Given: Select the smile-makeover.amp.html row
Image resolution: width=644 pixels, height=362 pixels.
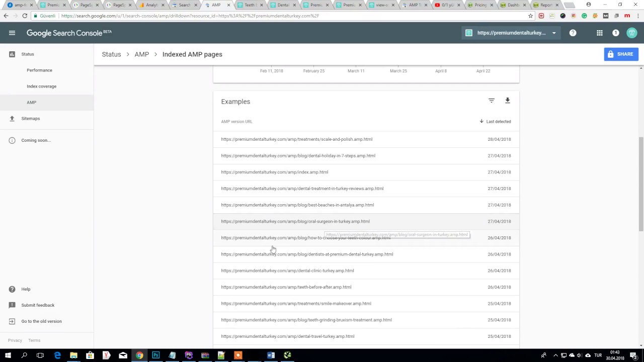Looking at the screenshot, I should click(x=366, y=304).
